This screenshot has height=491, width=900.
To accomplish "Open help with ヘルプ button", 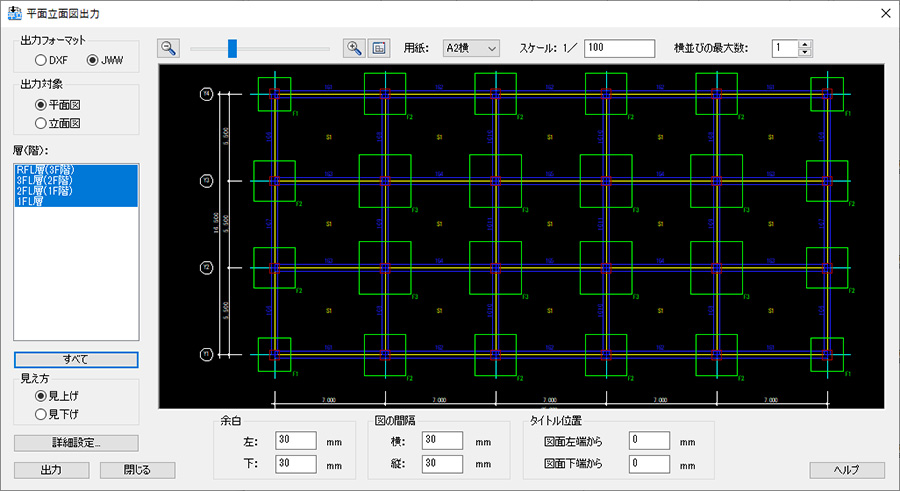I will point(847,470).
